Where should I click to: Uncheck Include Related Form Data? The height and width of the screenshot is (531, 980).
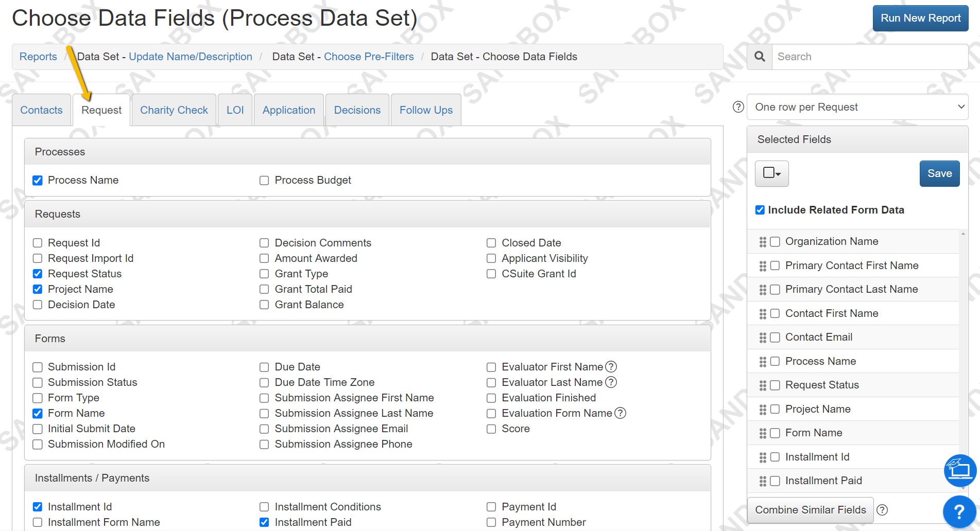coord(760,210)
